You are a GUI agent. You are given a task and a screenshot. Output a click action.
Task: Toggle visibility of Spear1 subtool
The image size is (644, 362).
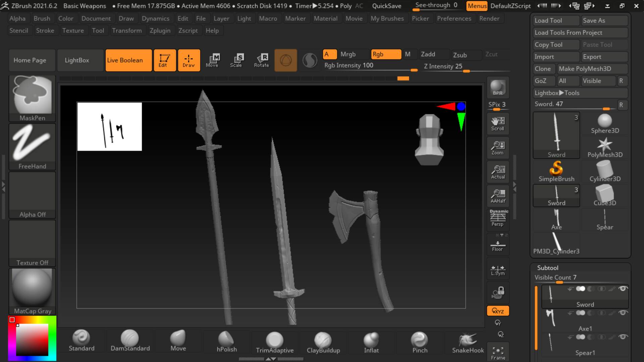pyautogui.click(x=623, y=337)
